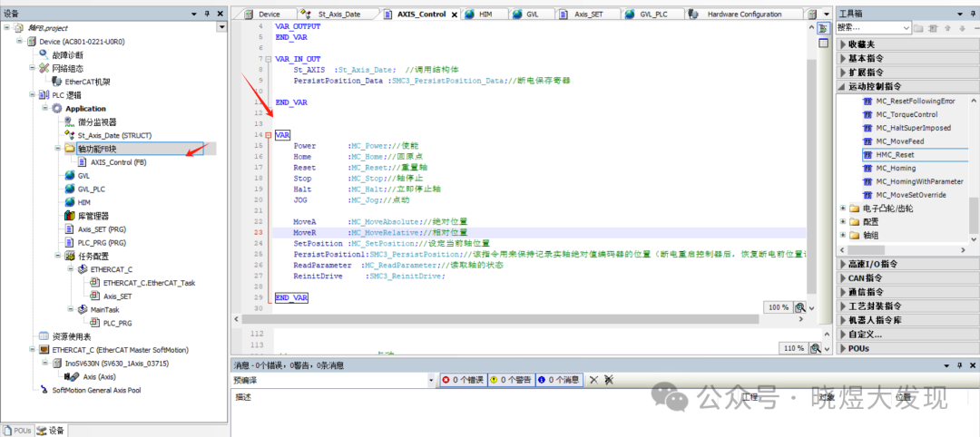The width and height of the screenshot is (980, 437).
Task: Select MC_Homing instruction in toolbox
Action: pos(896,169)
